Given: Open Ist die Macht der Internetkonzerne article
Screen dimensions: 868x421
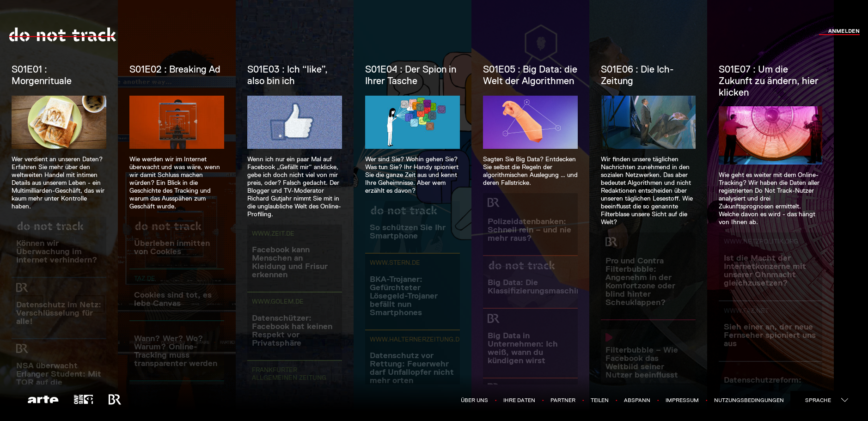Looking at the screenshot, I should [764, 270].
